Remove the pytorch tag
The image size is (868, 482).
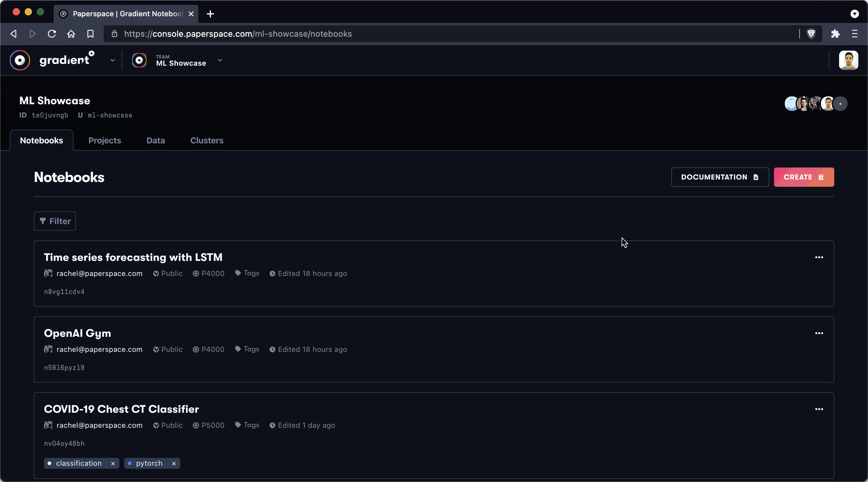(x=174, y=464)
